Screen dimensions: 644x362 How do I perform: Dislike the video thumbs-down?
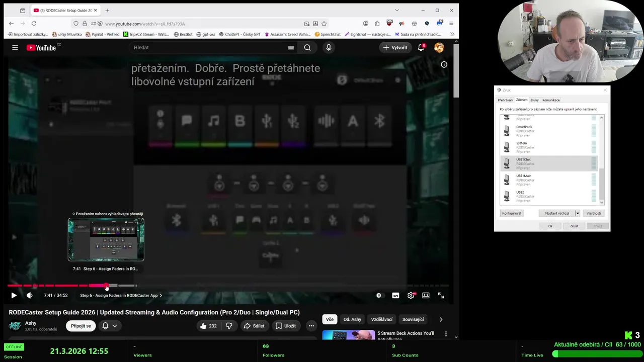[x=229, y=326]
